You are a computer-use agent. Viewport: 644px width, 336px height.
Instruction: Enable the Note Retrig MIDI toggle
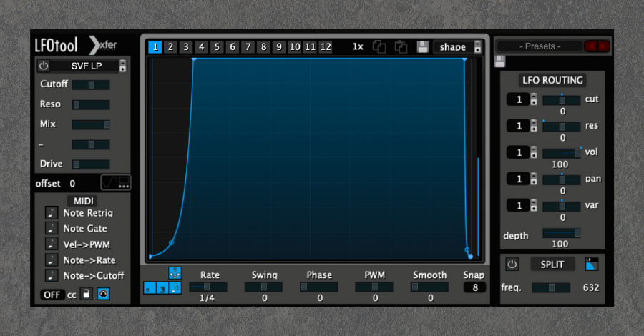click(52, 212)
